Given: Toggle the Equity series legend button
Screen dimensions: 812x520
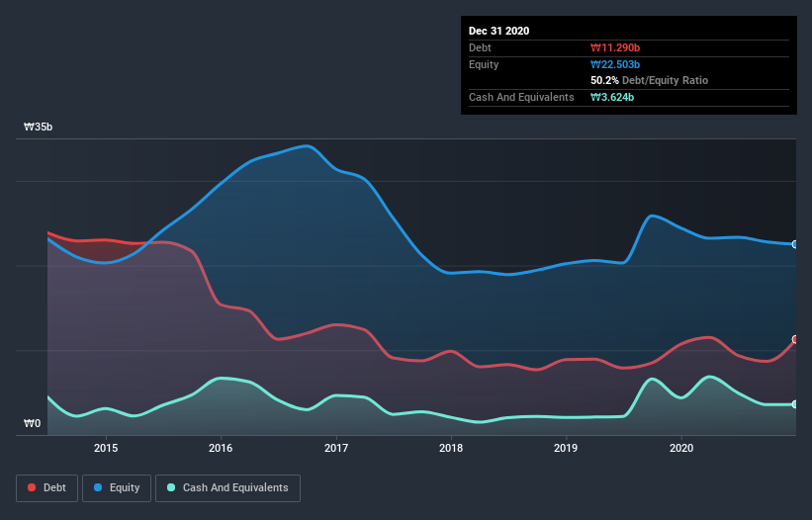Looking at the screenshot, I should tap(117, 488).
